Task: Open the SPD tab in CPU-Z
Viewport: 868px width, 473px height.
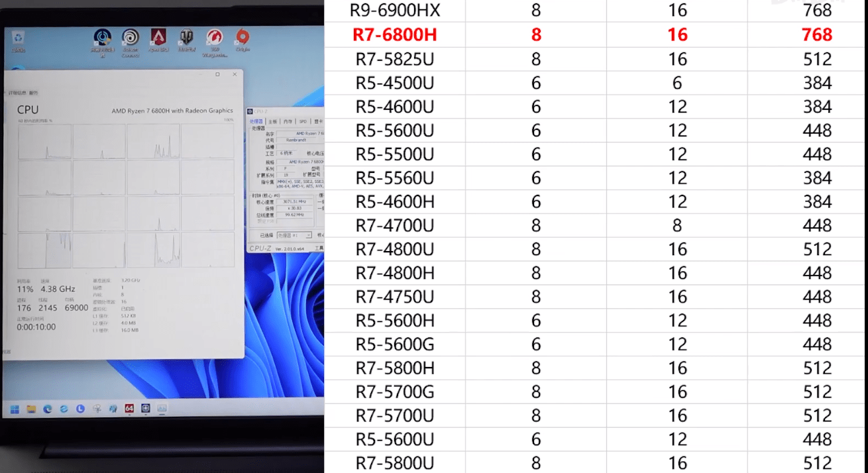Action: click(x=302, y=122)
